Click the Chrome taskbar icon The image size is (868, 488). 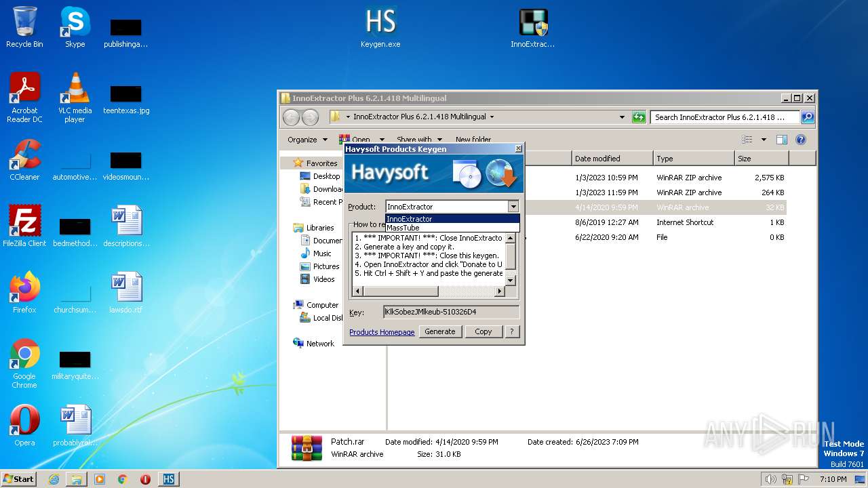[x=123, y=479]
